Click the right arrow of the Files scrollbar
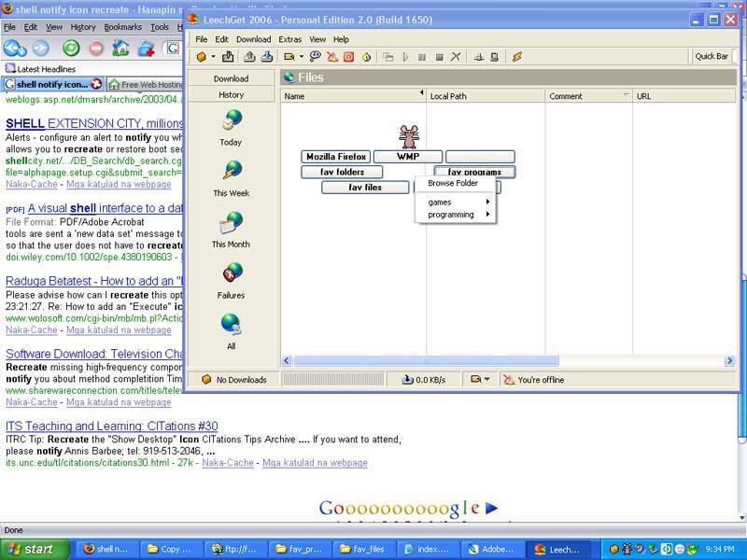Viewport: 747px width, 560px height. 729,361
